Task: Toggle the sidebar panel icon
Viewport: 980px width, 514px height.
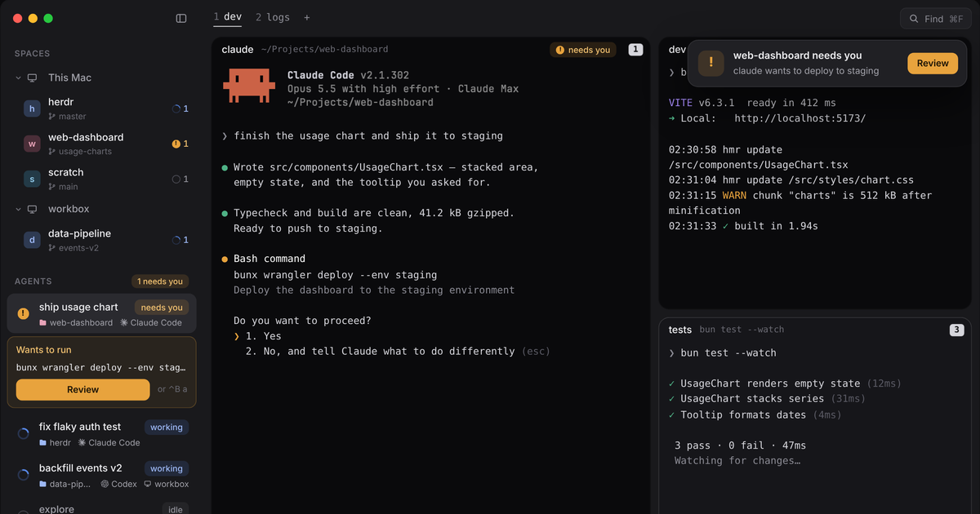Action: point(181,18)
